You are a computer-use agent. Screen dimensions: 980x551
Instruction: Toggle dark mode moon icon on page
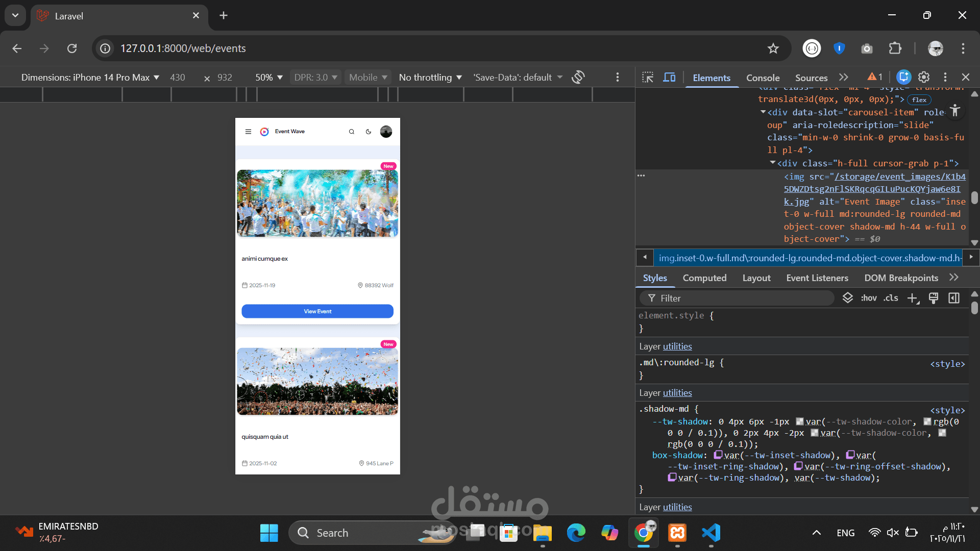click(369, 132)
